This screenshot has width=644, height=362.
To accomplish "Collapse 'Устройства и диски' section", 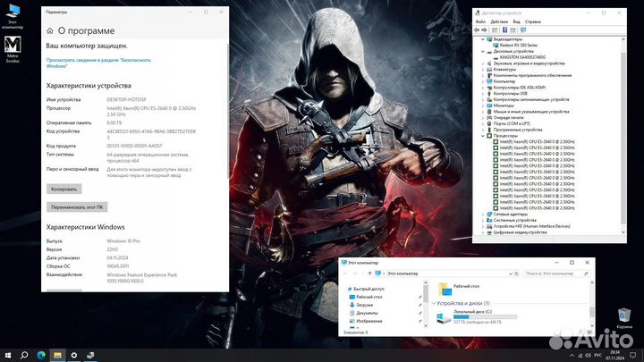I will (x=435, y=304).
